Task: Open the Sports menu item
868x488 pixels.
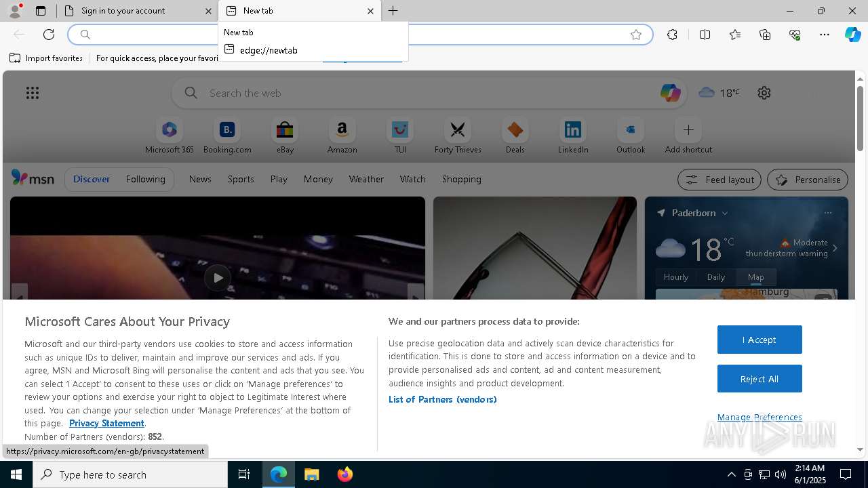Action: click(x=241, y=179)
